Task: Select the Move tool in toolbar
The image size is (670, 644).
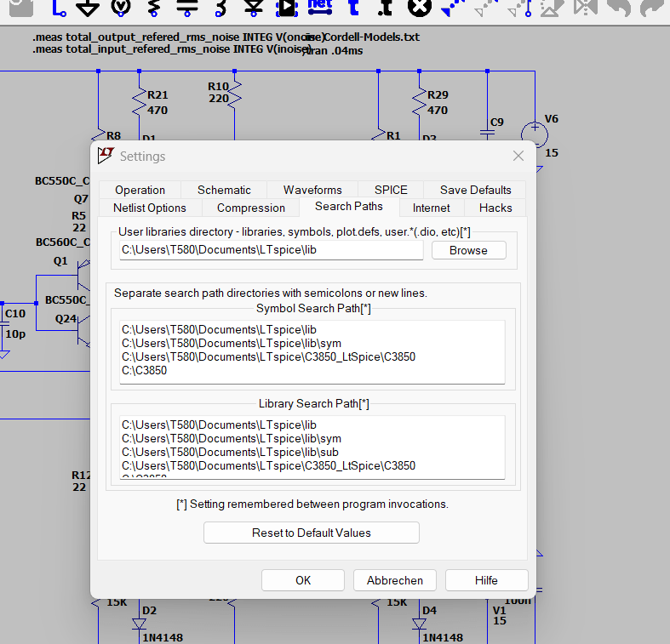Action: (486, 8)
